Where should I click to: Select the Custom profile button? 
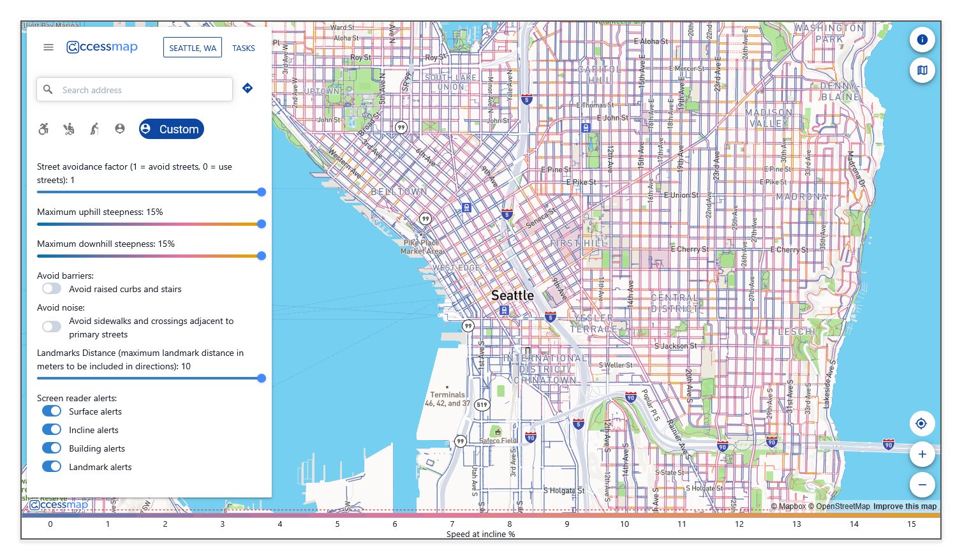[x=171, y=128]
